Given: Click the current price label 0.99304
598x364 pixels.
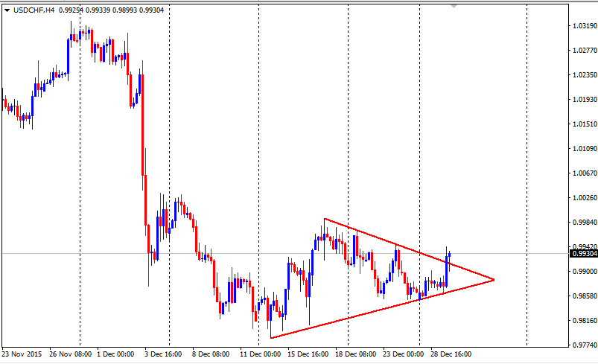Looking at the screenshot, I should coord(584,254).
